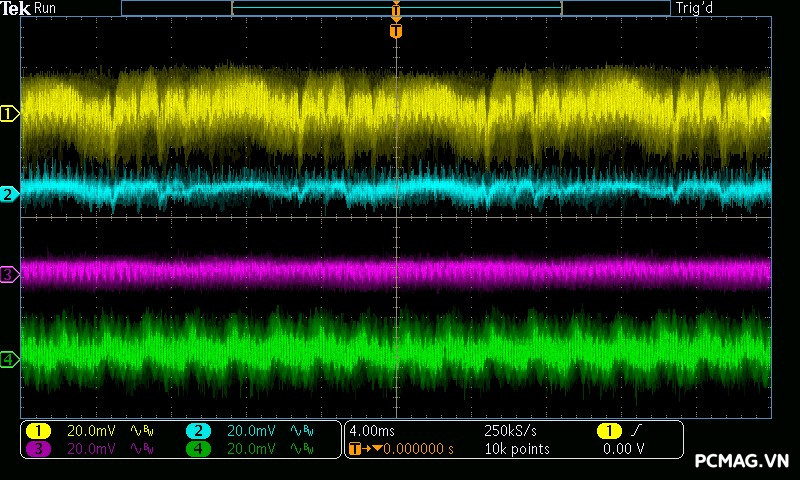
Task: Click the 250kS/s sample rate readout
Action: point(510,431)
